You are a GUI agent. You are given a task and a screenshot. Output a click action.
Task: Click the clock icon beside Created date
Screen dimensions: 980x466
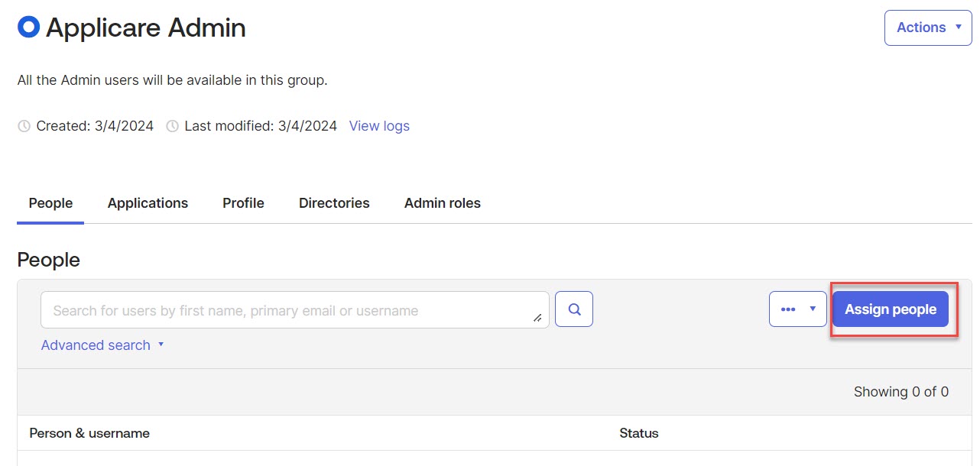[24, 126]
